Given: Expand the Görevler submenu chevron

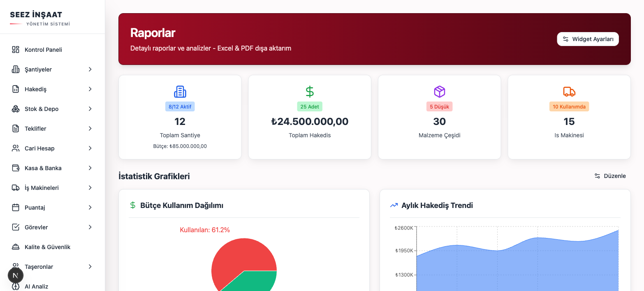Looking at the screenshot, I should coord(90,227).
